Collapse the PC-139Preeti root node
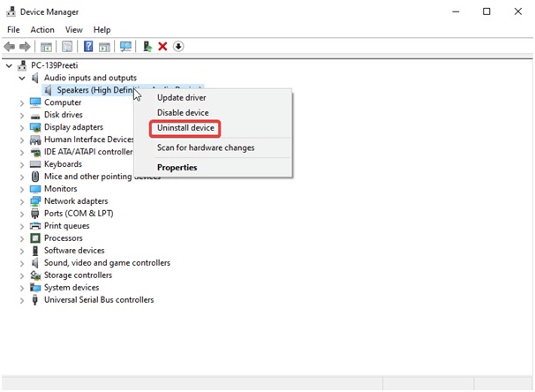This screenshot has height=392, width=535. click(9, 65)
